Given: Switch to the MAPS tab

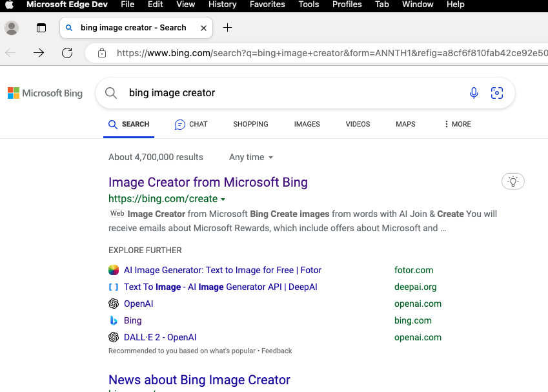Looking at the screenshot, I should click(405, 124).
